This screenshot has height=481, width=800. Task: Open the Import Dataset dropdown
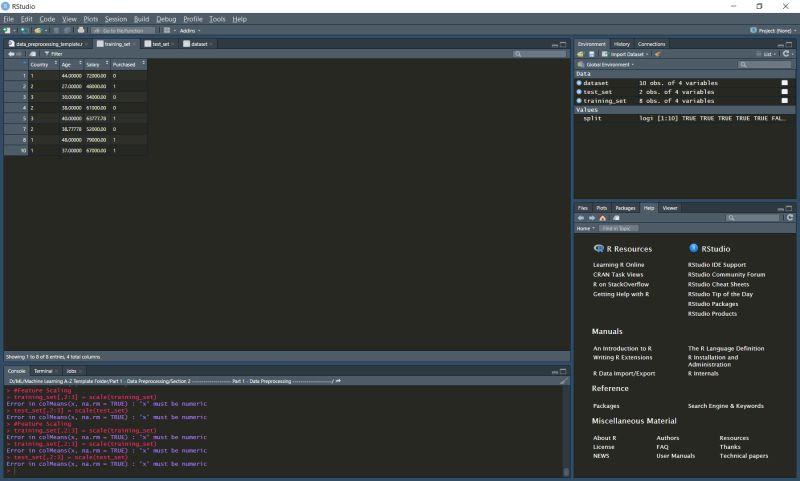coord(626,54)
